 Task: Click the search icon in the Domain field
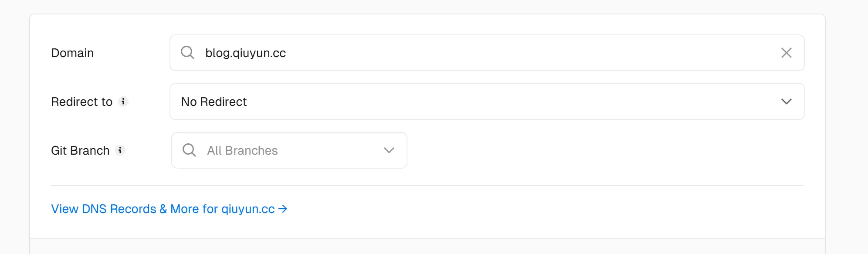pos(187,53)
